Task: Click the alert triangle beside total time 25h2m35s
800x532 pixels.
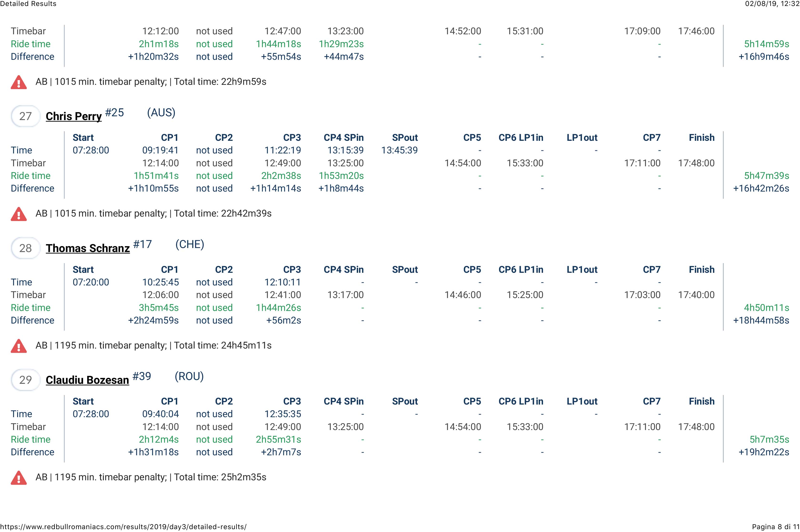Action: [19, 478]
